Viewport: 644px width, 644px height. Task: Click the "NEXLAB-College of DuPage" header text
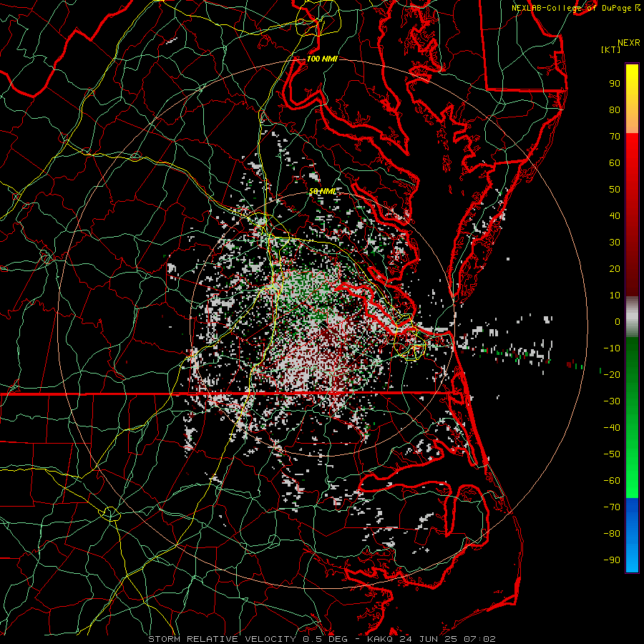pyautogui.click(x=572, y=8)
